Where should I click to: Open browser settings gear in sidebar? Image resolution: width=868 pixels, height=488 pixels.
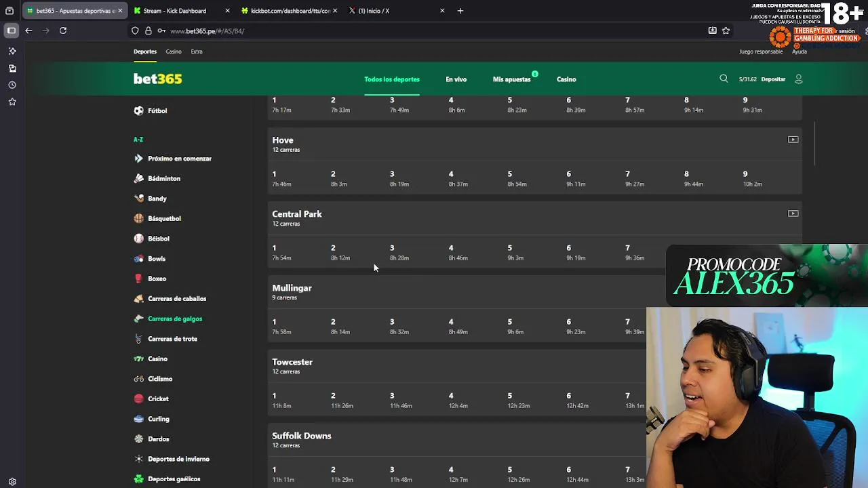[12, 482]
